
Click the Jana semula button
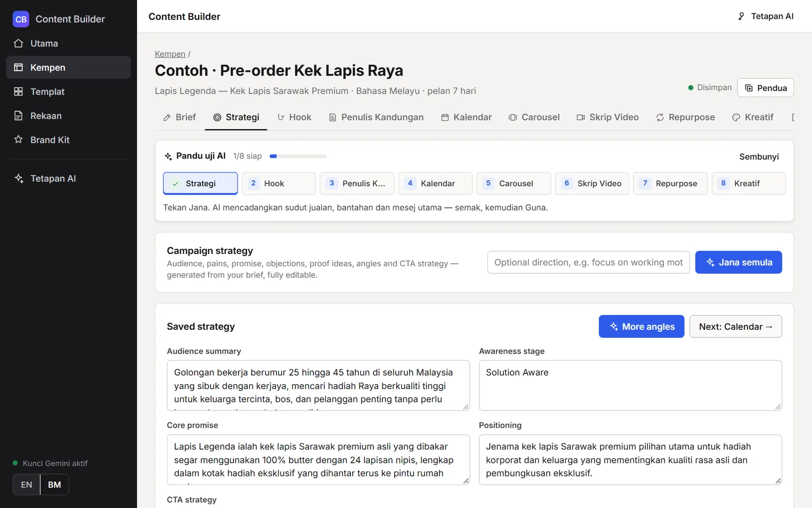pos(738,262)
